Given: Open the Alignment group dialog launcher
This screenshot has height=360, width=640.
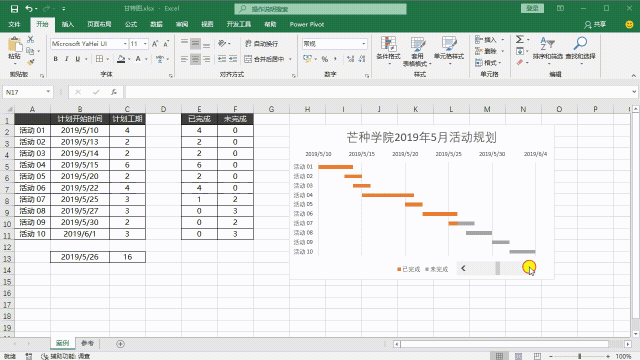Looking at the screenshot, I should click(293, 76).
